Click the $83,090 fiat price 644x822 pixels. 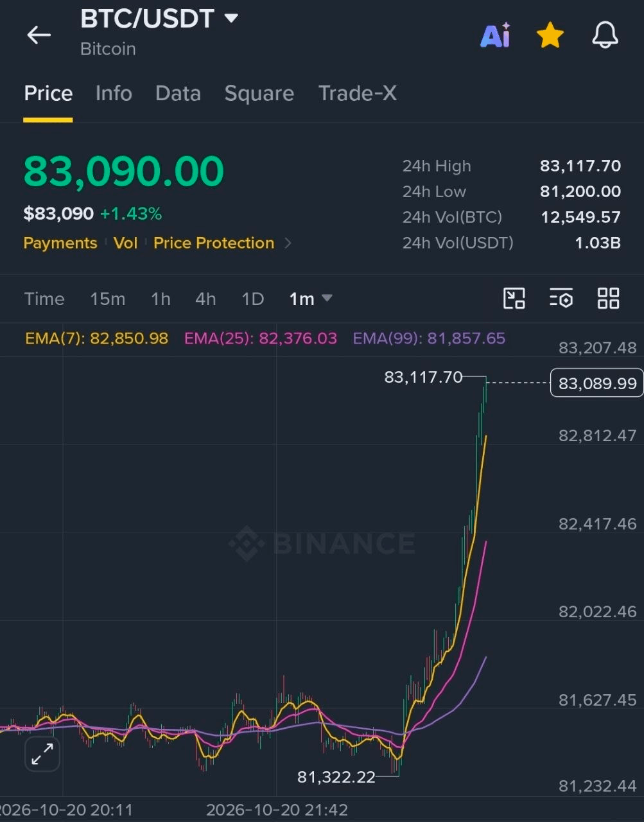point(58,213)
